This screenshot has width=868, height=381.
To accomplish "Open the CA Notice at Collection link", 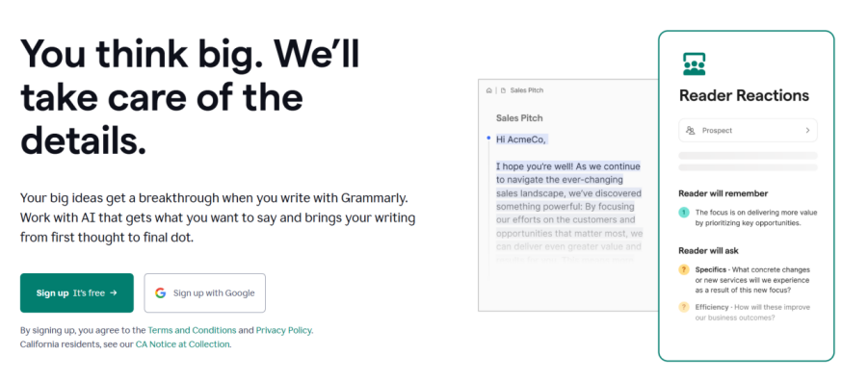I will (182, 343).
